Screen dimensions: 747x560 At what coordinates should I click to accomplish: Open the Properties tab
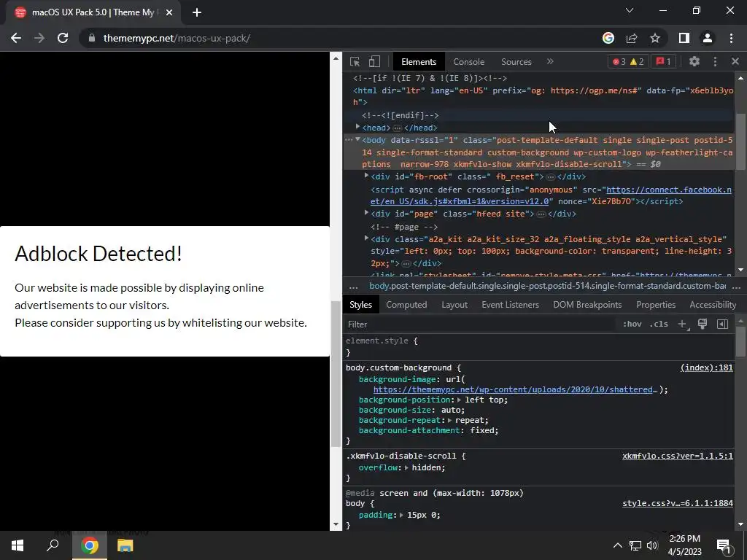point(656,305)
